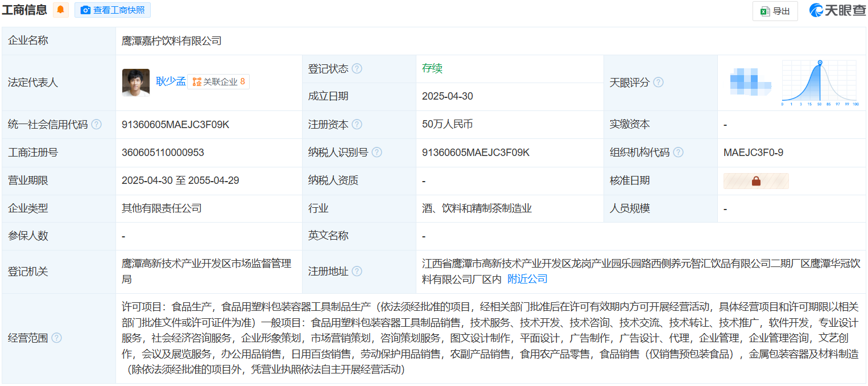Click the blurred 天眼评分 score value

tap(750, 81)
